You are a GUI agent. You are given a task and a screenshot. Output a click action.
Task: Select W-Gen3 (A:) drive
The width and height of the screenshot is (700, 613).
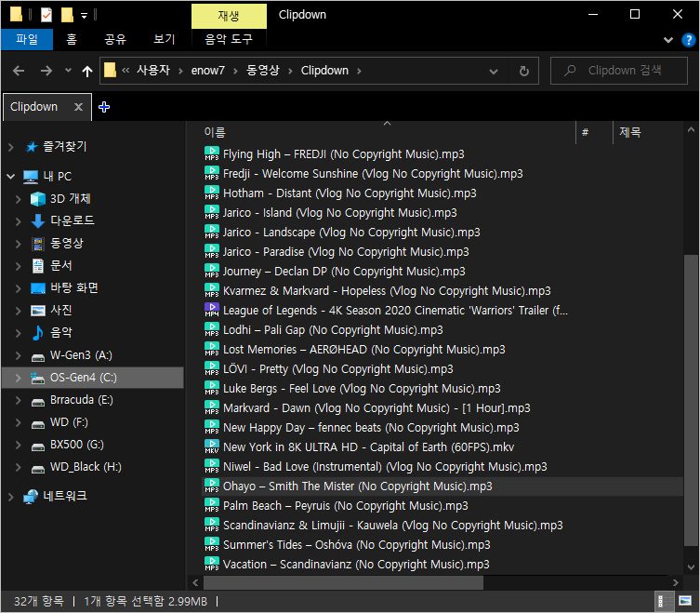point(81,355)
